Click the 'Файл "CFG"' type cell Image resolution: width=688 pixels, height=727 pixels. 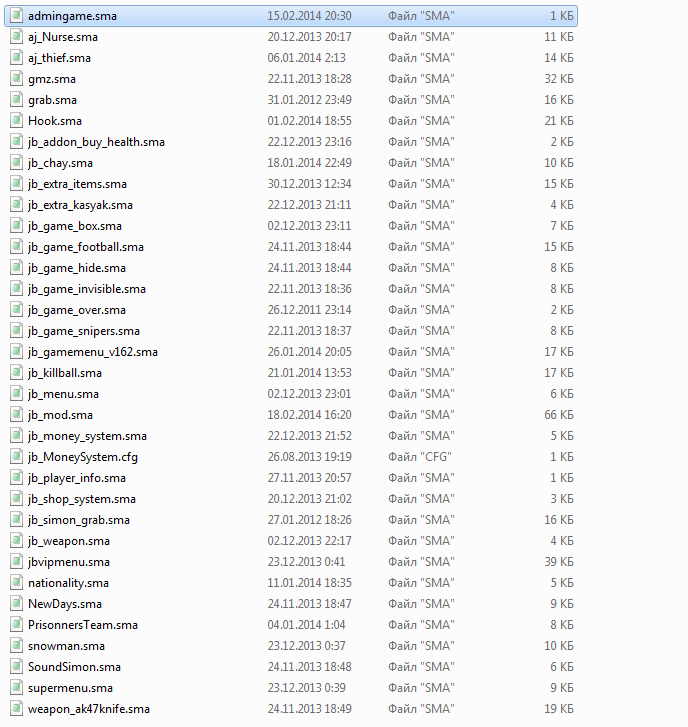420,457
